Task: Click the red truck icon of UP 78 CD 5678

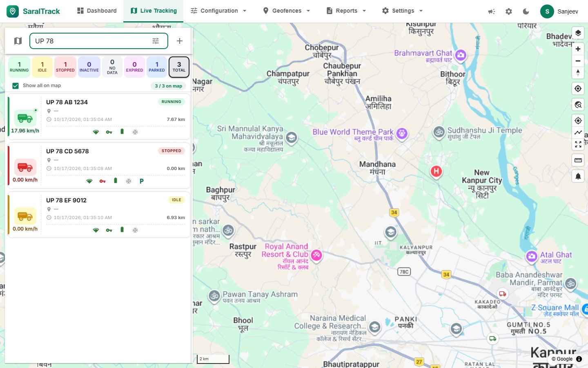Action: [25, 167]
